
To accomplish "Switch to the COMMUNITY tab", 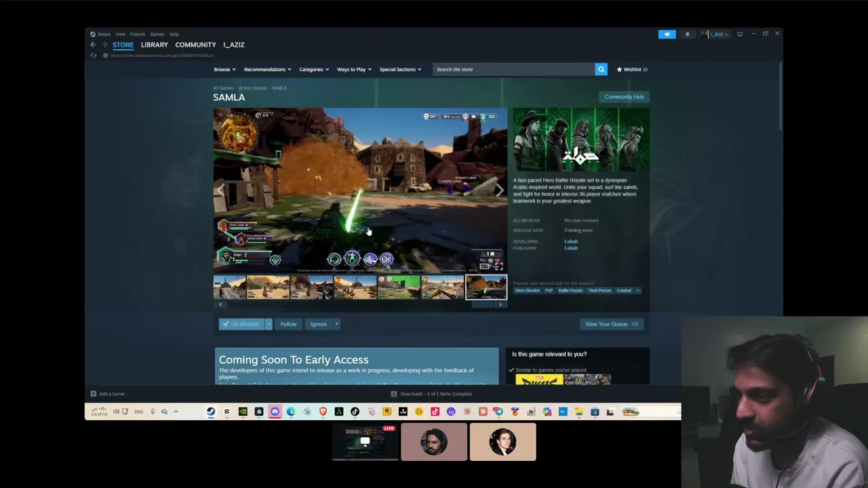I will 195,45.
